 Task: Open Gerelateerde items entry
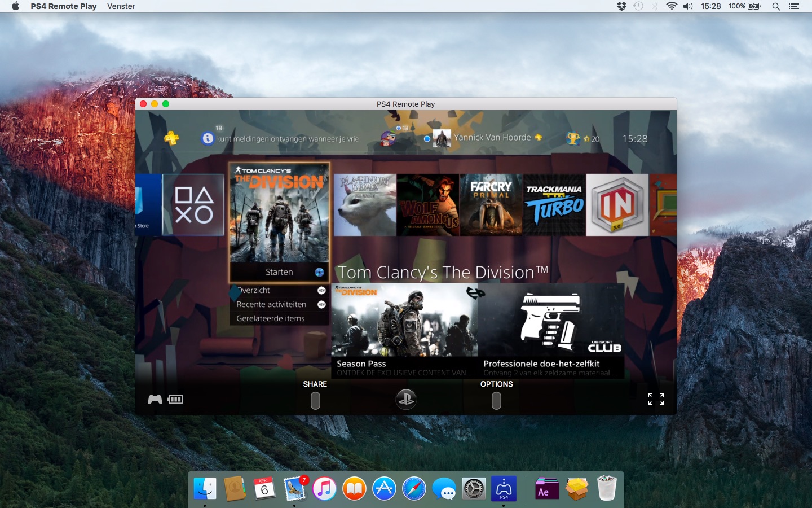tap(279, 318)
